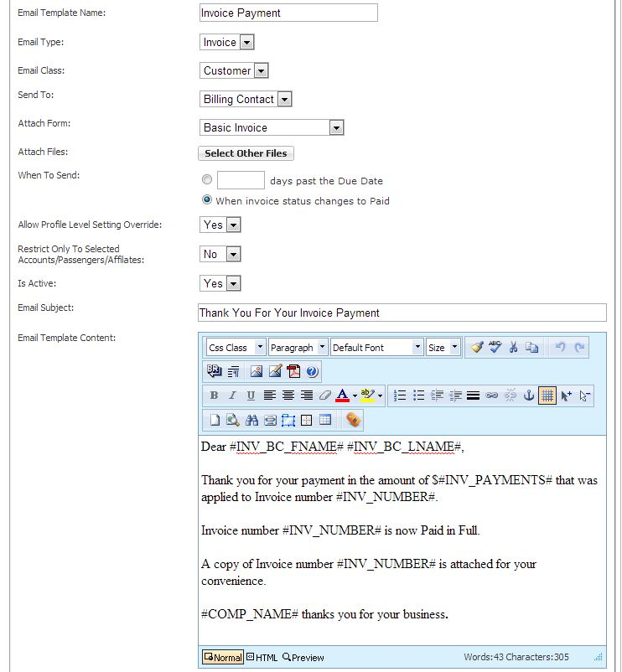Start a numbered list
The image size is (622, 672).
[x=400, y=395]
